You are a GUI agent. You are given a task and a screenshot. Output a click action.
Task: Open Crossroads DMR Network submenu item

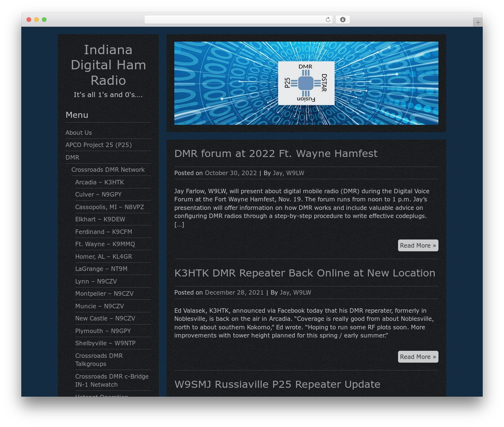click(x=108, y=170)
